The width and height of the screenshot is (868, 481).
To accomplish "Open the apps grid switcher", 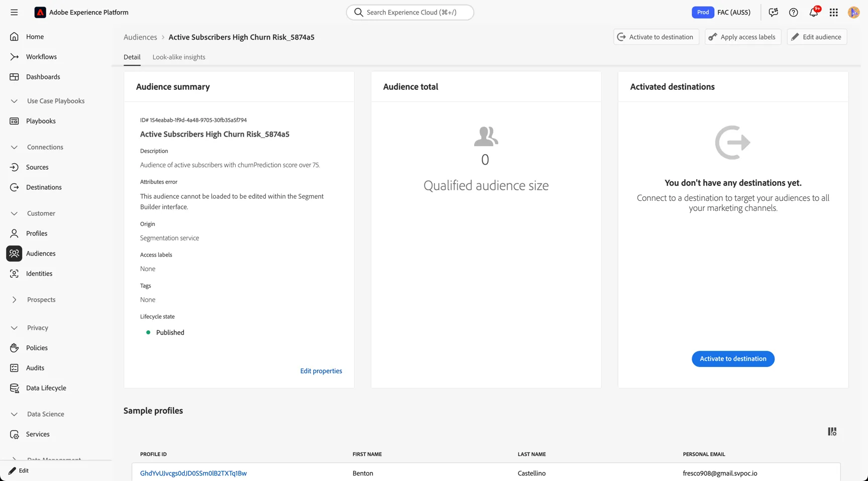I will click(x=834, y=13).
